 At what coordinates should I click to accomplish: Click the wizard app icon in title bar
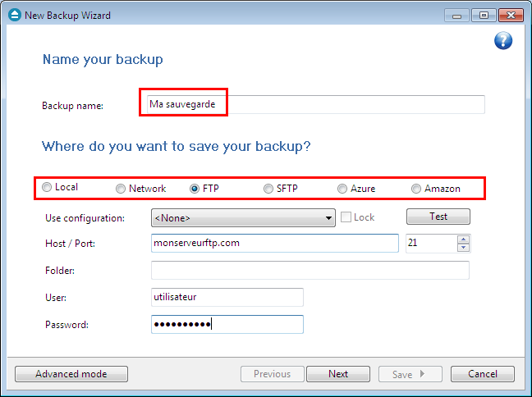15,16
